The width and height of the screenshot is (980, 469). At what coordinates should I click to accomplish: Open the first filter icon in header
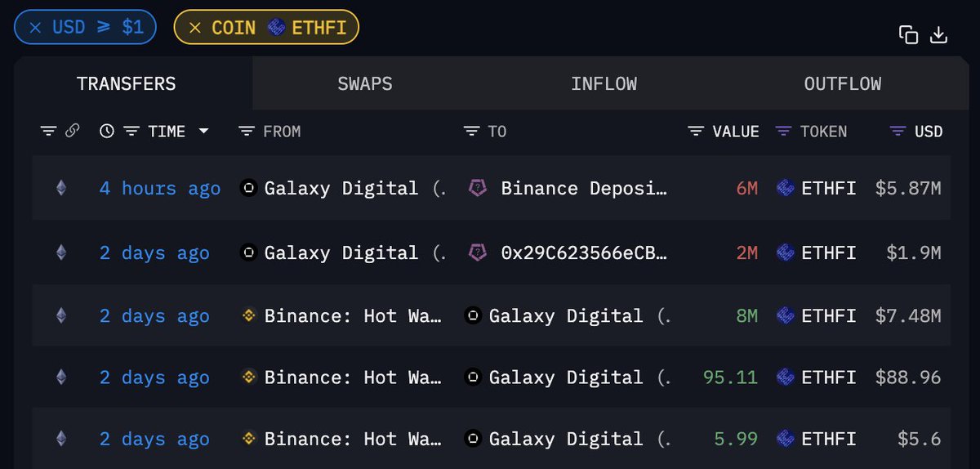click(x=49, y=131)
